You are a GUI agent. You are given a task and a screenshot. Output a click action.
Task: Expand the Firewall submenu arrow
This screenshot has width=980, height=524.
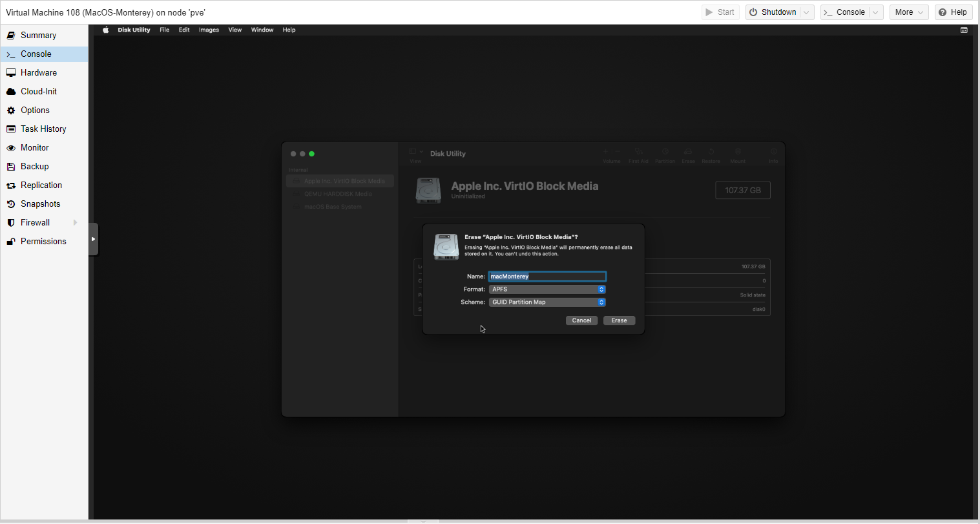click(x=76, y=223)
